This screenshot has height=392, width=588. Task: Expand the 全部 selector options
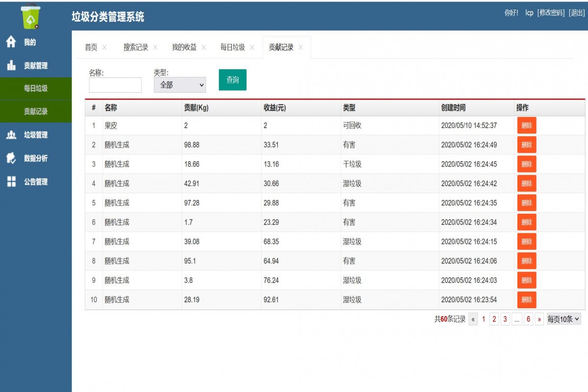point(180,84)
